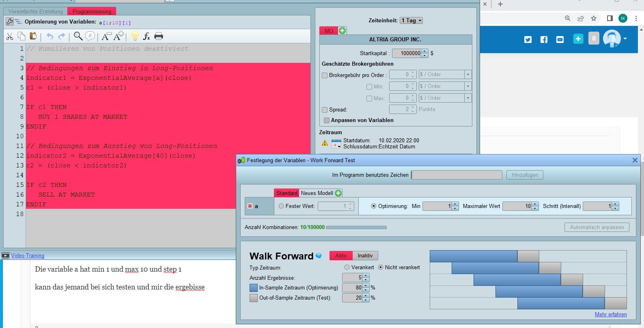This screenshot has width=644, height=328.
Task: Select the Fester Wert radio button
Action: coord(281,206)
